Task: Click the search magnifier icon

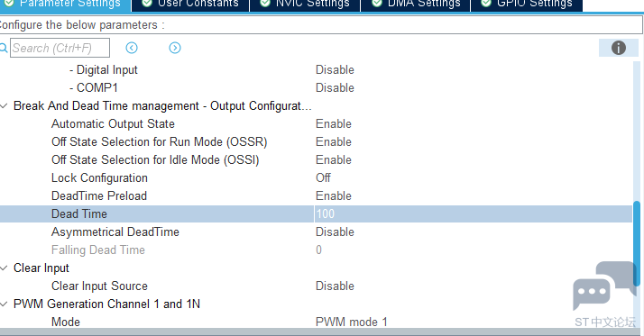Action: click(x=4, y=48)
